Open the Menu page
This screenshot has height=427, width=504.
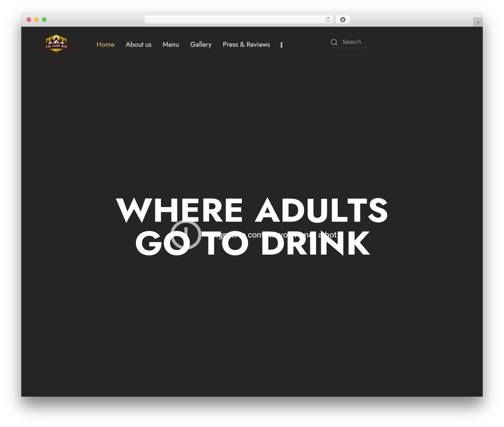point(171,45)
